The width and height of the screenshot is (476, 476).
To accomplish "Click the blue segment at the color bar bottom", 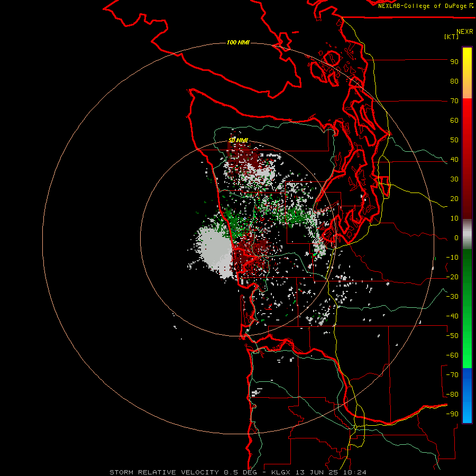I will pos(467,396).
